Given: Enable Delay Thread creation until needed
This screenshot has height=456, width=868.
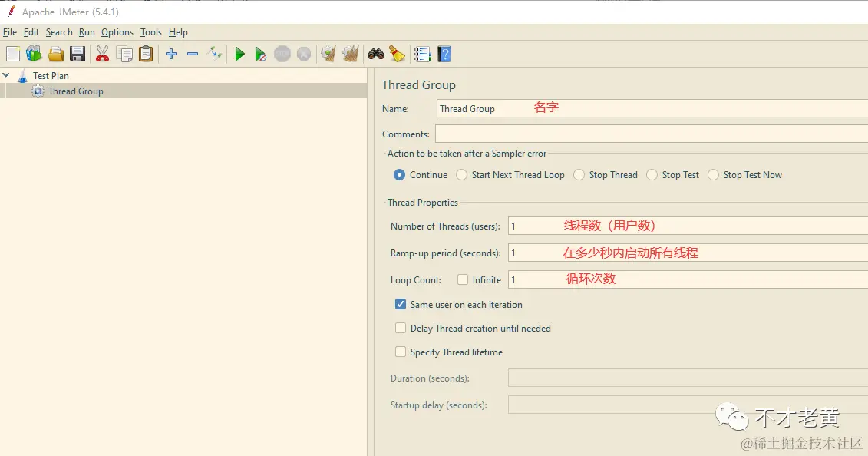Looking at the screenshot, I should 401,328.
